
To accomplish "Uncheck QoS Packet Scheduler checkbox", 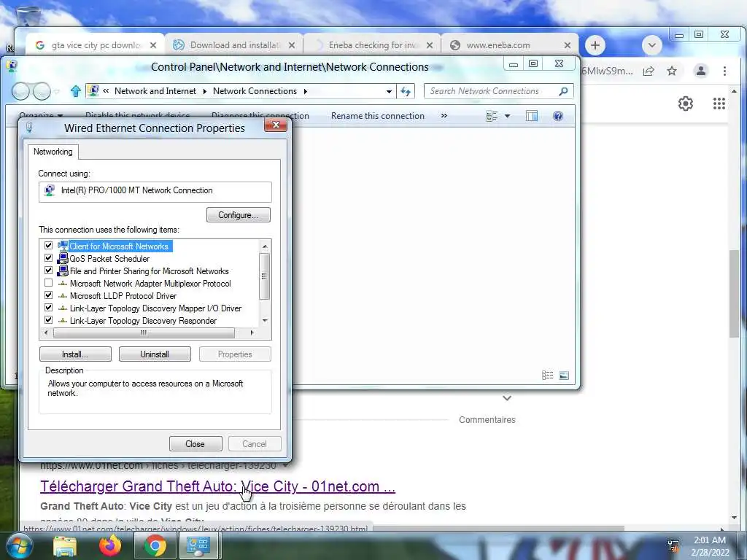I will 49,258.
